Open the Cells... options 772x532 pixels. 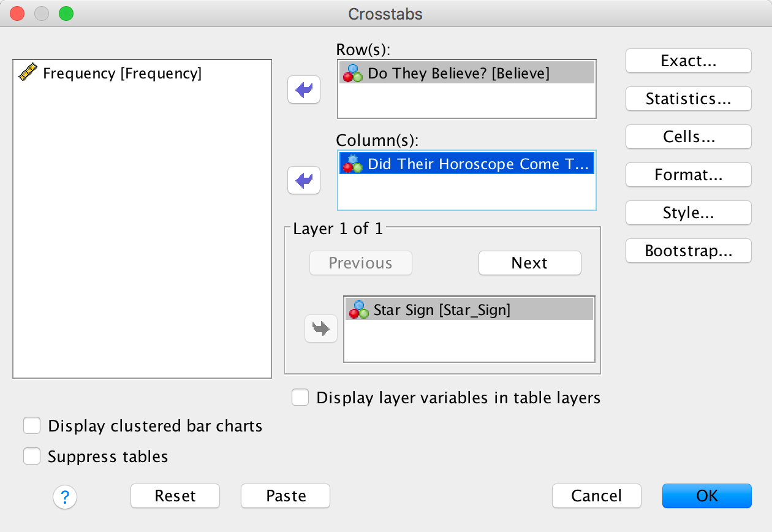click(x=688, y=137)
